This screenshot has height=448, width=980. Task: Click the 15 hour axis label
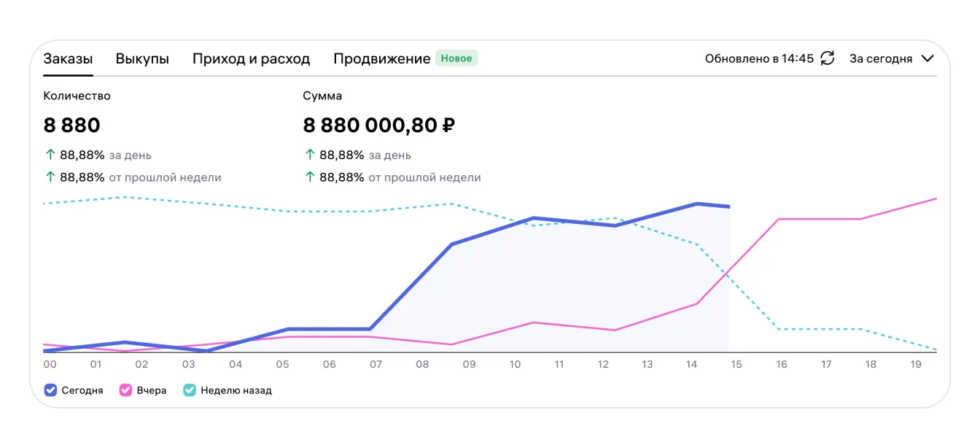(736, 364)
